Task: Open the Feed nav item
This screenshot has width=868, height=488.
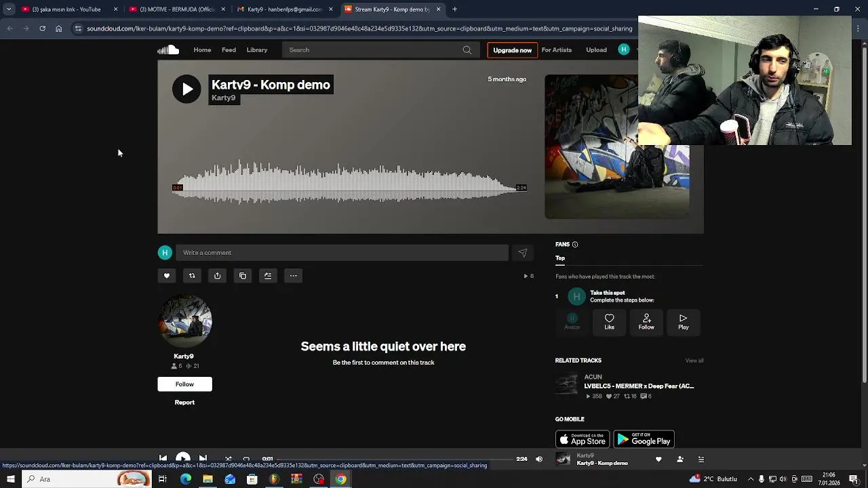Action: (229, 49)
